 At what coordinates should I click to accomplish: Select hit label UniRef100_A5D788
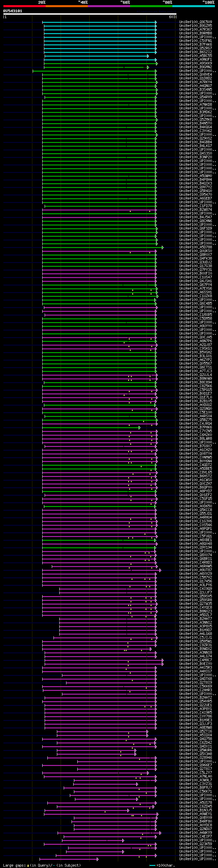click(196, 247)
